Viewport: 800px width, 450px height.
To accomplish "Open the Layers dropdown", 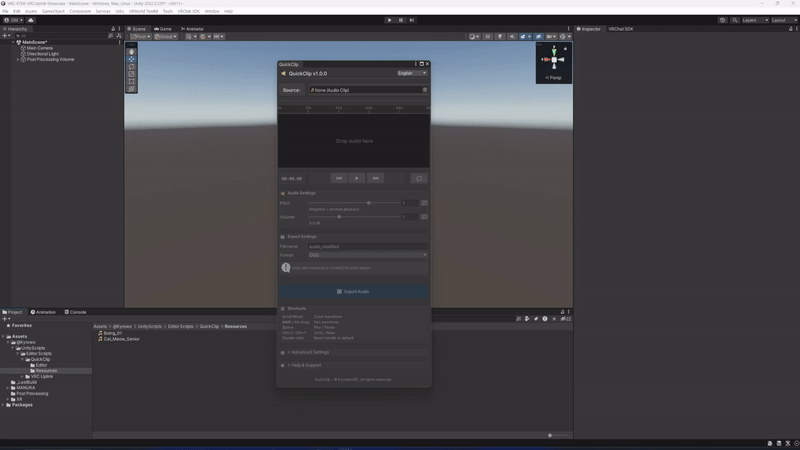I will (x=755, y=20).
